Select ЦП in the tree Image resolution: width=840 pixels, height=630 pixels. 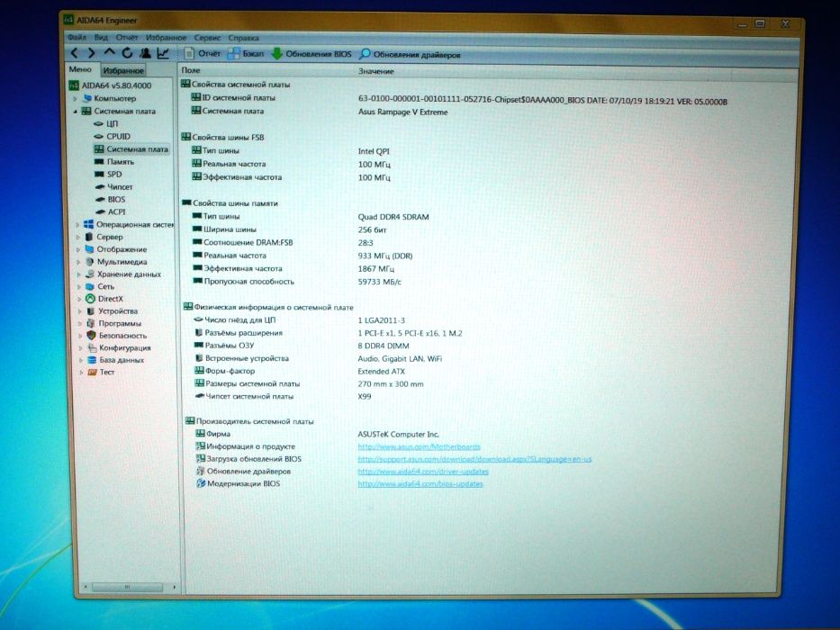(106, 124)
